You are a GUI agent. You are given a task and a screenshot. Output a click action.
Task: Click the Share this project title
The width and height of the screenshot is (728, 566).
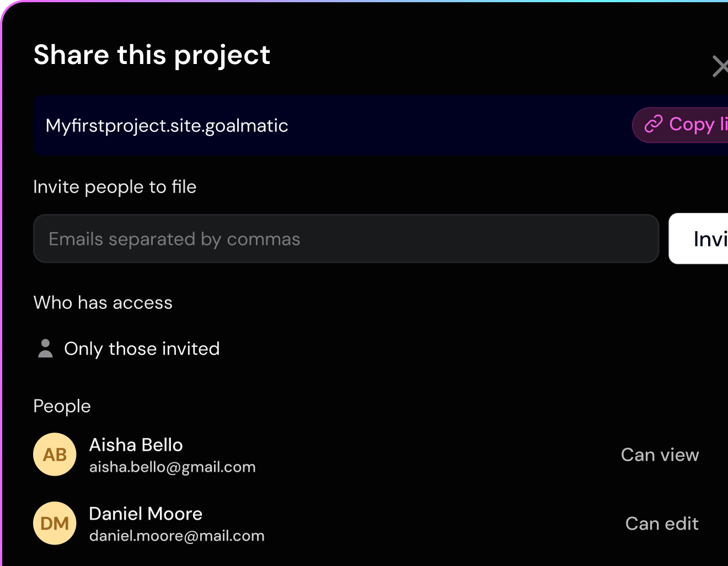(152, 55)
